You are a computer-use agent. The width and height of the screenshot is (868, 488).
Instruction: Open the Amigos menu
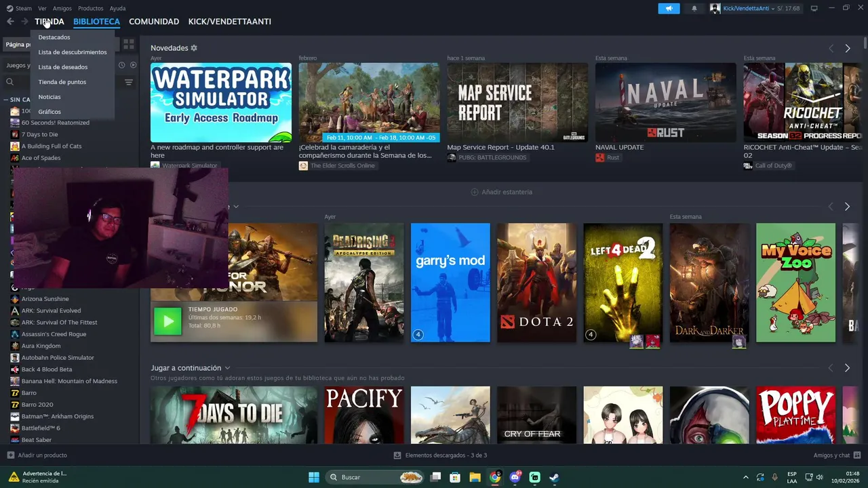point(62,8)
